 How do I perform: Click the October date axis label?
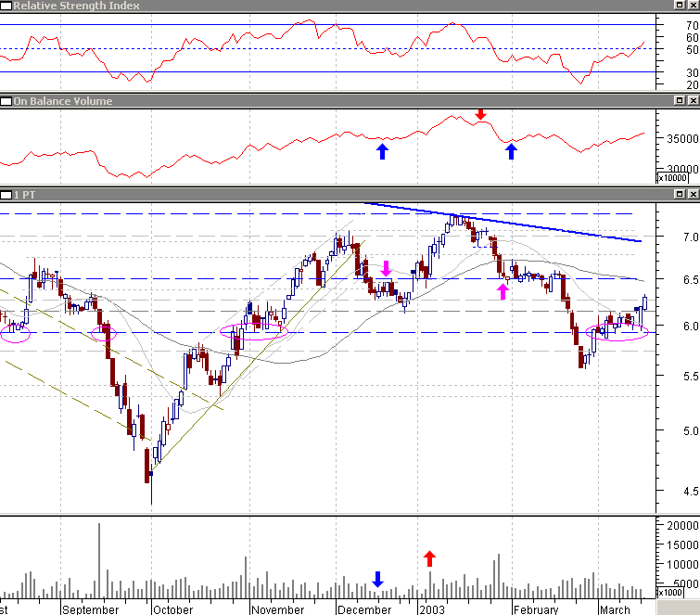coord(172,609)
